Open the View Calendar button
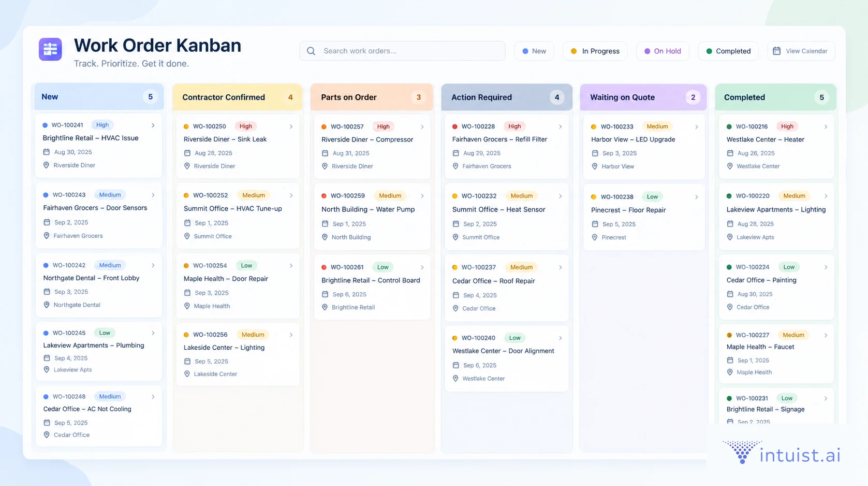The width and height of the screenshot is (868, 486). [x=801, y=51]
